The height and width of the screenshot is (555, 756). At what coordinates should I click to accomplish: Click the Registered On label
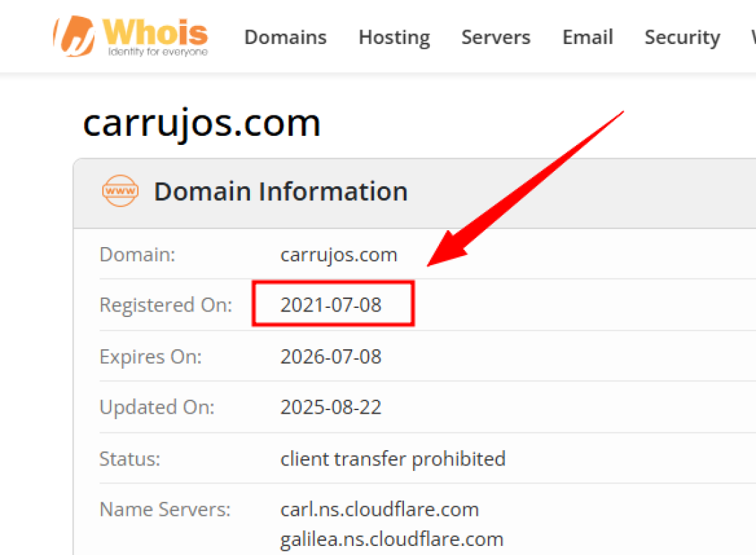click(x=166, y=306)
